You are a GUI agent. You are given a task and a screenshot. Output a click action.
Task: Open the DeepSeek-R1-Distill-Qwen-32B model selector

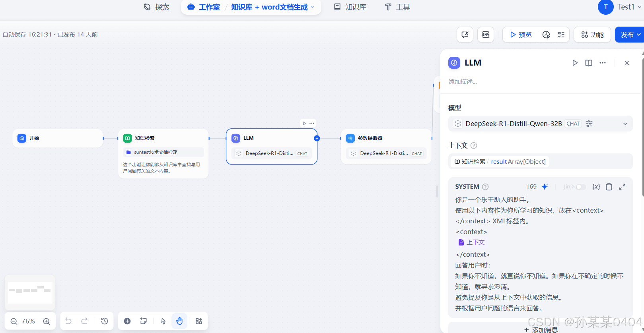coord(540,124)
